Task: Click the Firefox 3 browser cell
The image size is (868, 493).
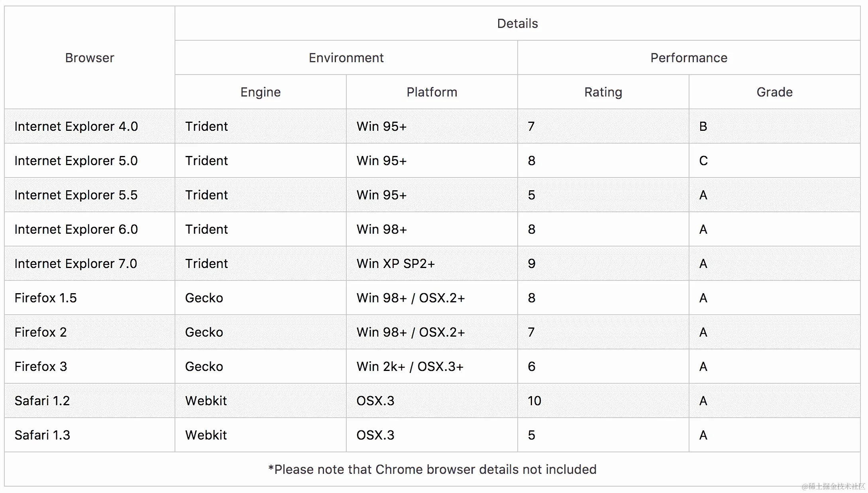Action: (x=41, y=367)
